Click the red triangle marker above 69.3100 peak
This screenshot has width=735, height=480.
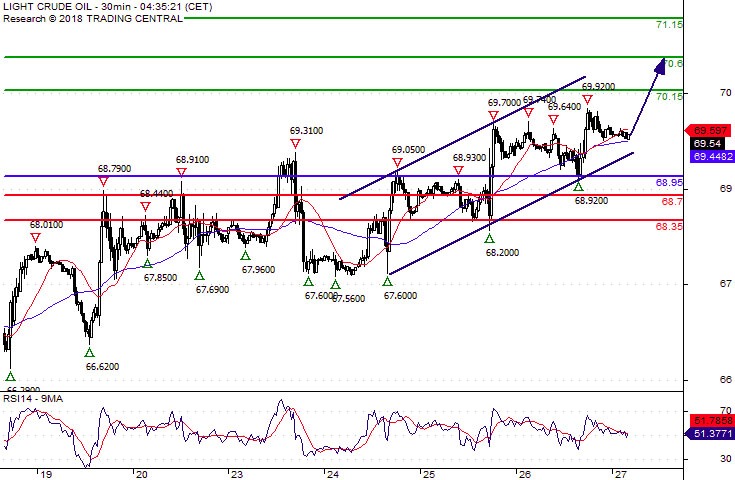tap(295, 143)
